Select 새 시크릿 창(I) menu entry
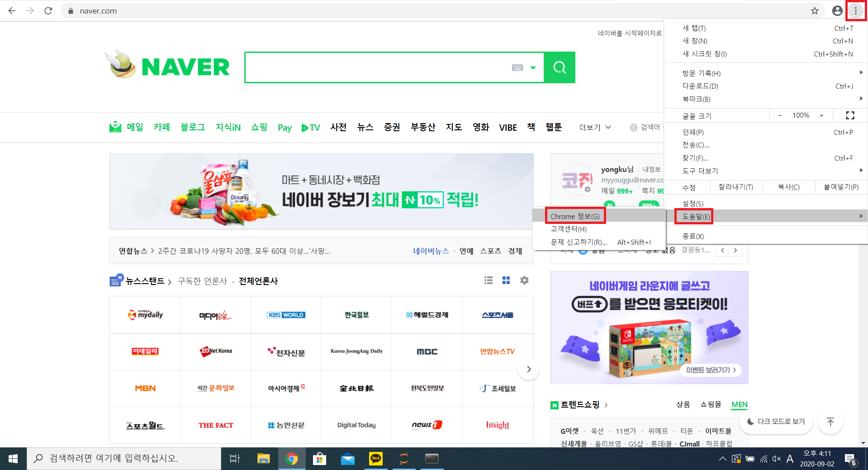868x470 pixels. click(x=766, y=54)
